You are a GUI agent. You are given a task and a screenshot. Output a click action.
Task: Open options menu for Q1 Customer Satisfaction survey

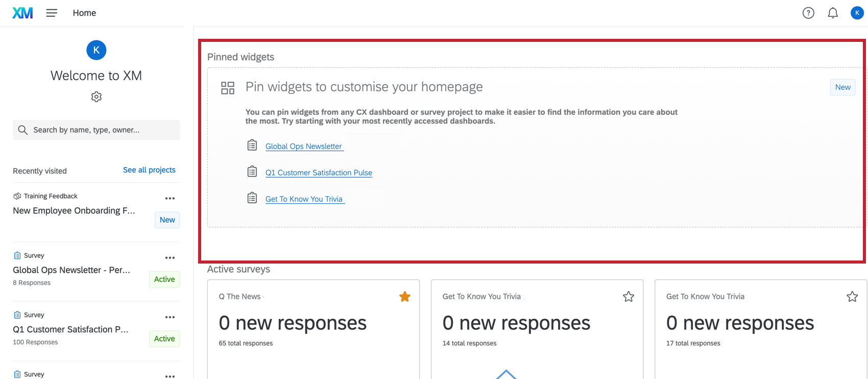tap(170, 317)
